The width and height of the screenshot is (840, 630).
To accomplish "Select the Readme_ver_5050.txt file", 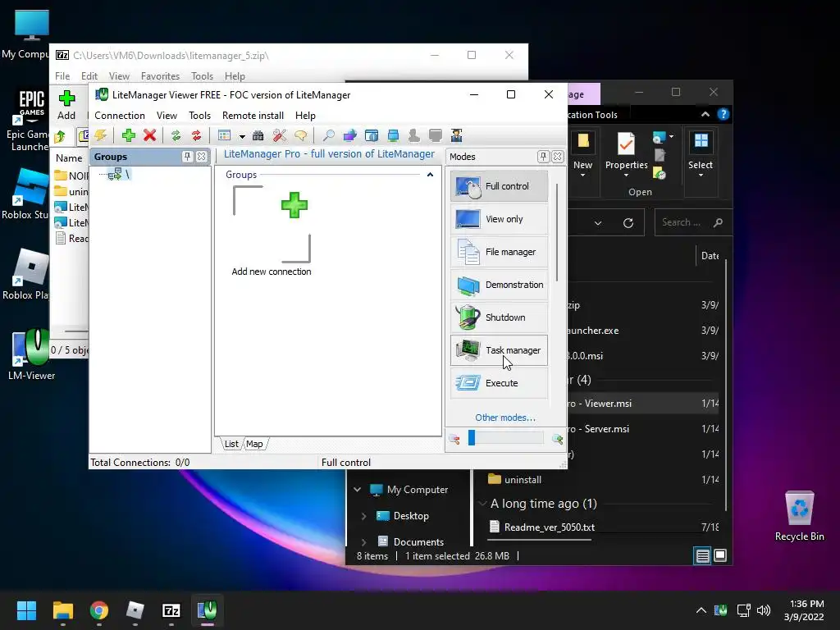I will point(549,527).
